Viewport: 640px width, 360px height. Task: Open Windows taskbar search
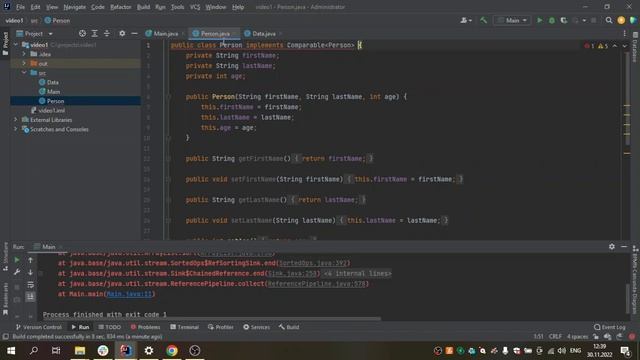[34, 351]
